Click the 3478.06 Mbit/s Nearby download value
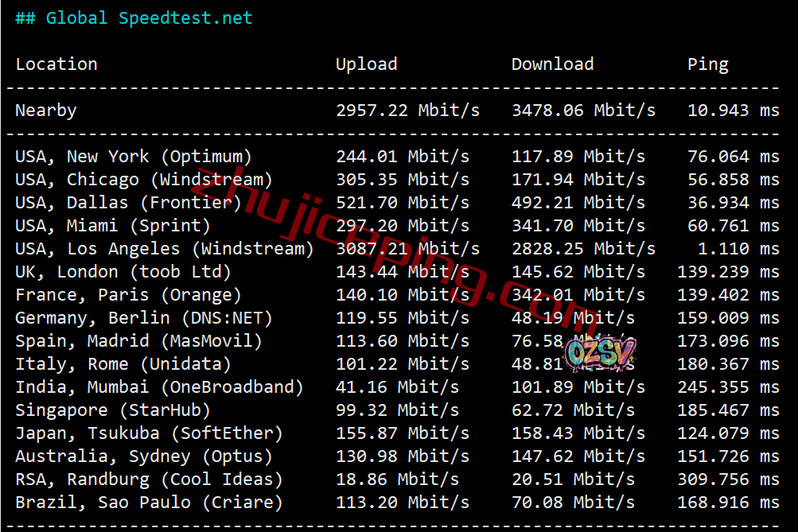 584,111
